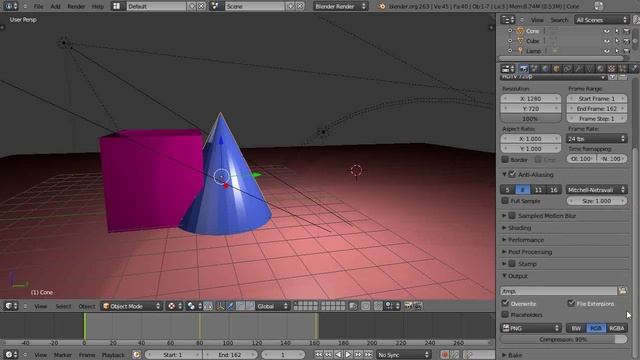The width and height of the screenshot is (640, 360).
Task: Open the File menu
Action: [38, 6]
